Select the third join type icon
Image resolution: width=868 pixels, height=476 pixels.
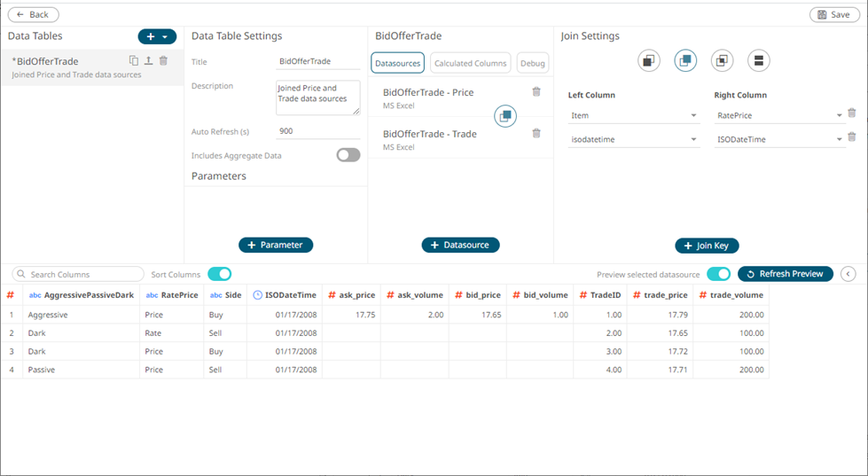(722, 61)
